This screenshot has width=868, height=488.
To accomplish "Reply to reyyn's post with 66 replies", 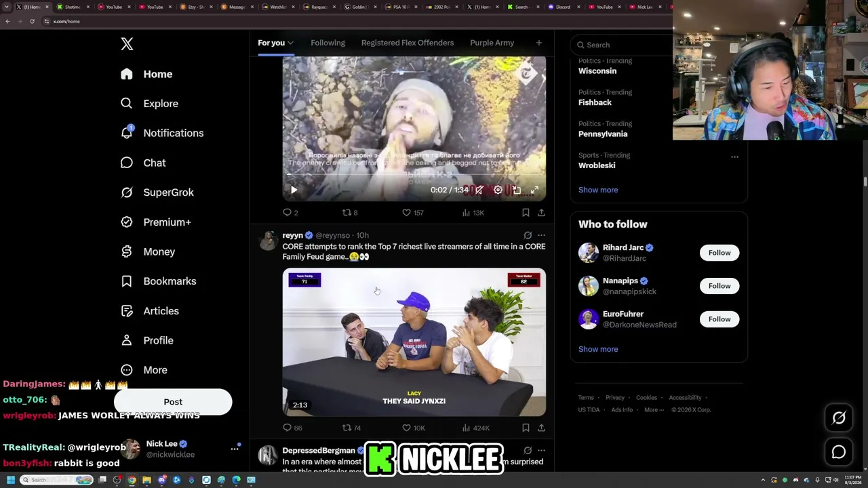I will pos(292,428).
